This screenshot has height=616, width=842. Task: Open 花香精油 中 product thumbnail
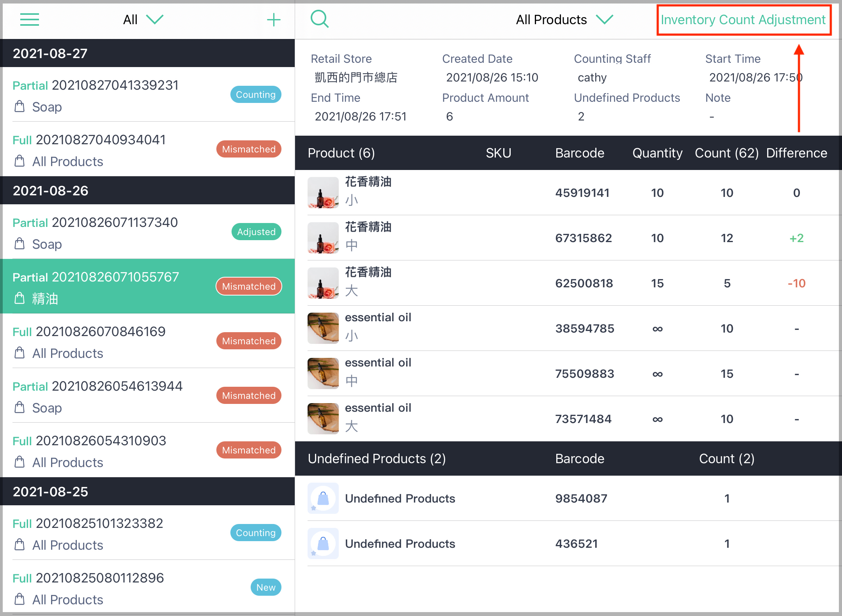click(323, 238)
